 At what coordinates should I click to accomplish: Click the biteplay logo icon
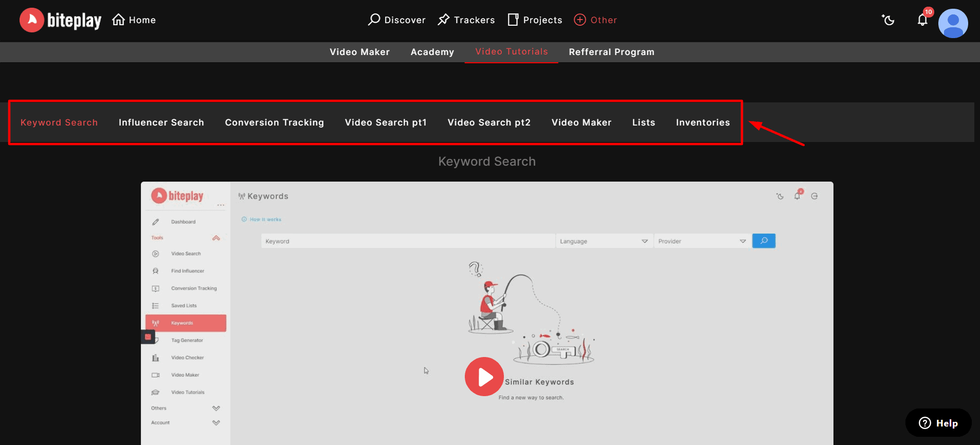point(32,20)
